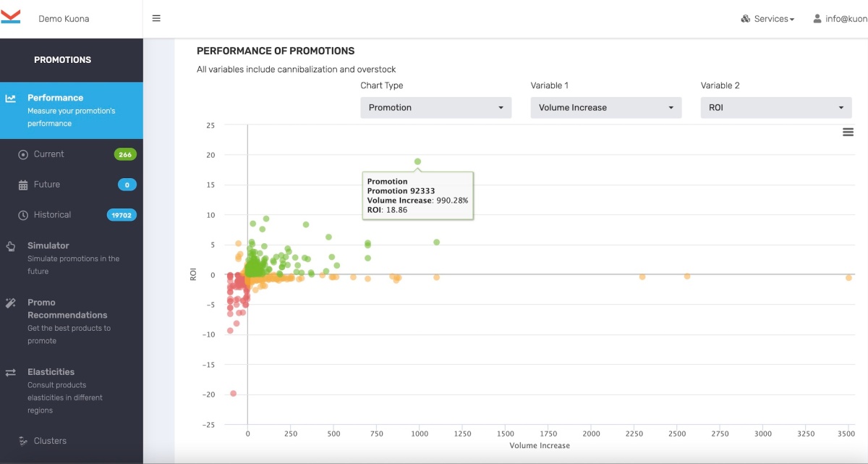Click the red data point near ROI -20

tap(233, 393)
